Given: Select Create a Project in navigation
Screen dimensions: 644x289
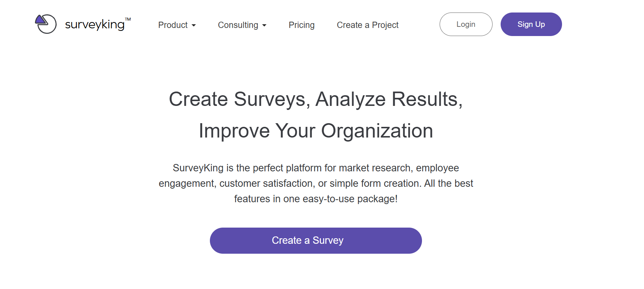Looking at the screenshot, I should [x=368, y=25].
